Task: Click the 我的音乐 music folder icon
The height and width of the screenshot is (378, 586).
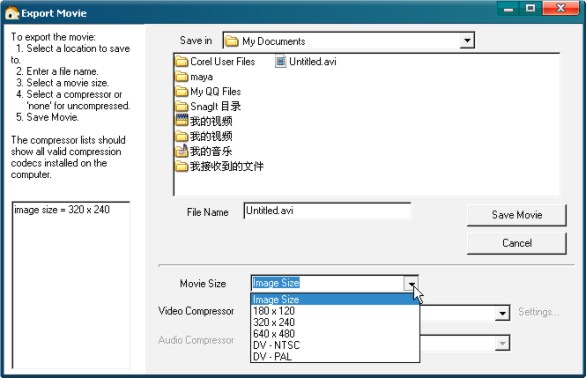Action: [182, 151]
